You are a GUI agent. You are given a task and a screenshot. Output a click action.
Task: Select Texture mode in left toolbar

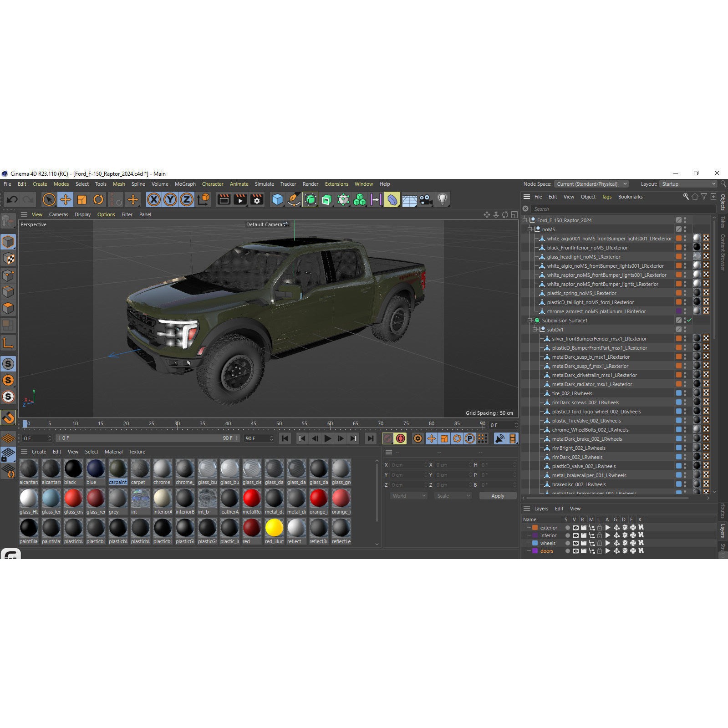[8, 259]
